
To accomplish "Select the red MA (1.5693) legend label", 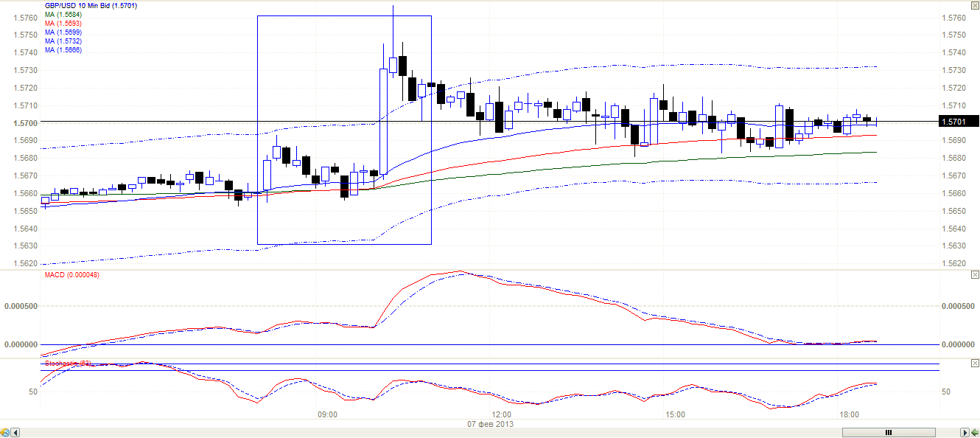I will pos(63,24).
